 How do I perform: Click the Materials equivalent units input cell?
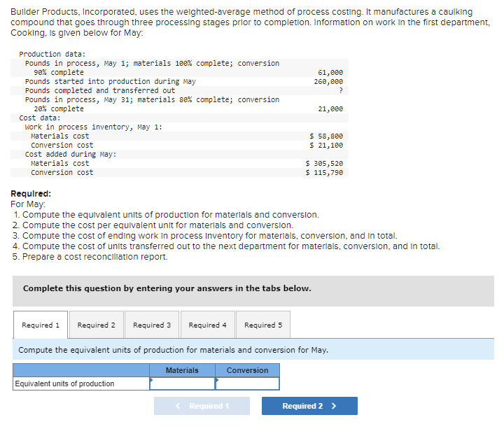tap(182, 384)
